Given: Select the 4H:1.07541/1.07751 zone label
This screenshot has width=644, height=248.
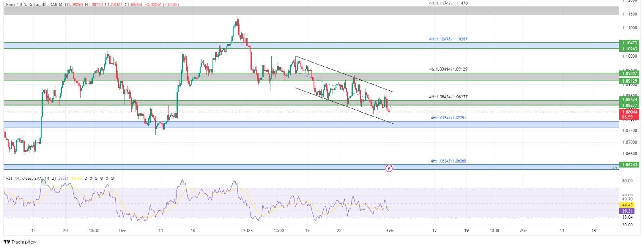Looking at the screenshot, I should (x=448, y=118).
